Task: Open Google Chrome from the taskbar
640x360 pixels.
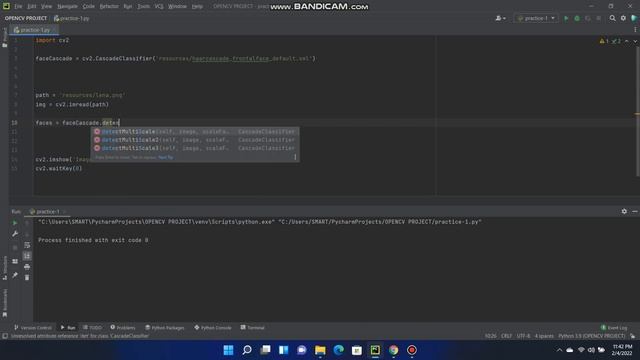Action: (393, 350)
